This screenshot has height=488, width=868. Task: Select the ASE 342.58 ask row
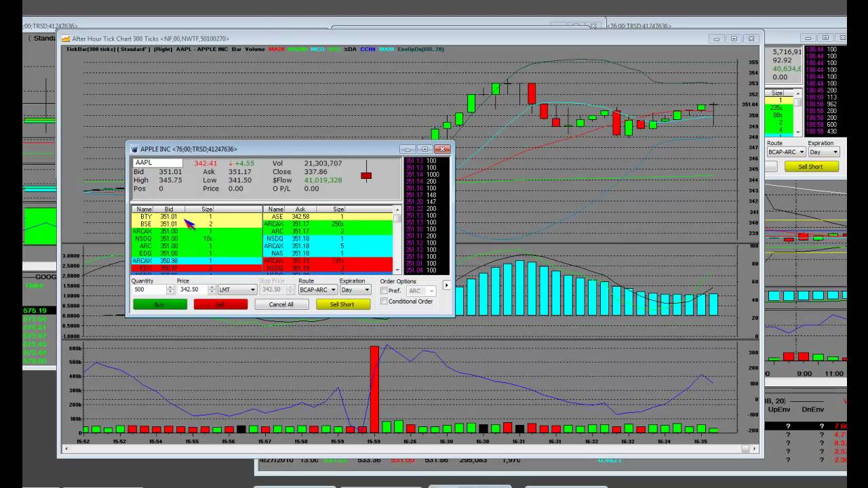coord(328,216)
